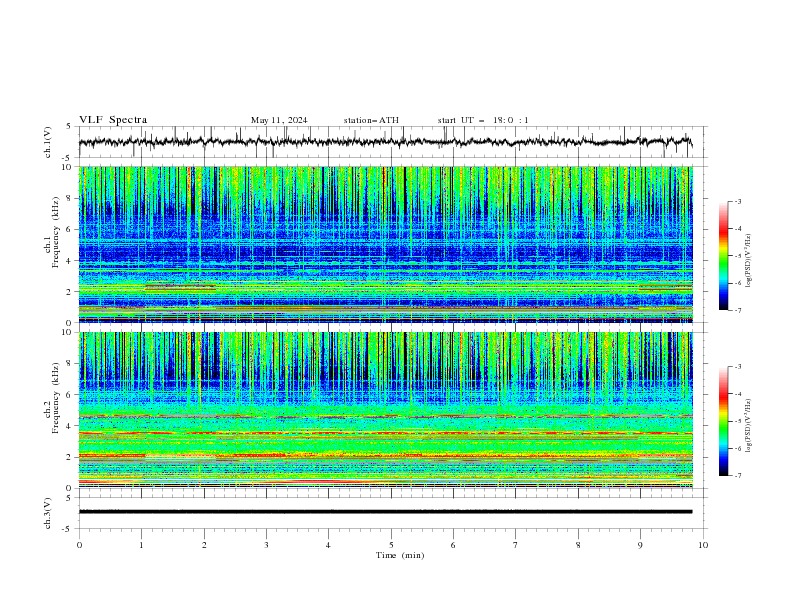This screenshot has height=612, width=792.
Task: Click the ch.2 spectrogram color scale bar
Action: pyautogui.click(x=723, y=421)
